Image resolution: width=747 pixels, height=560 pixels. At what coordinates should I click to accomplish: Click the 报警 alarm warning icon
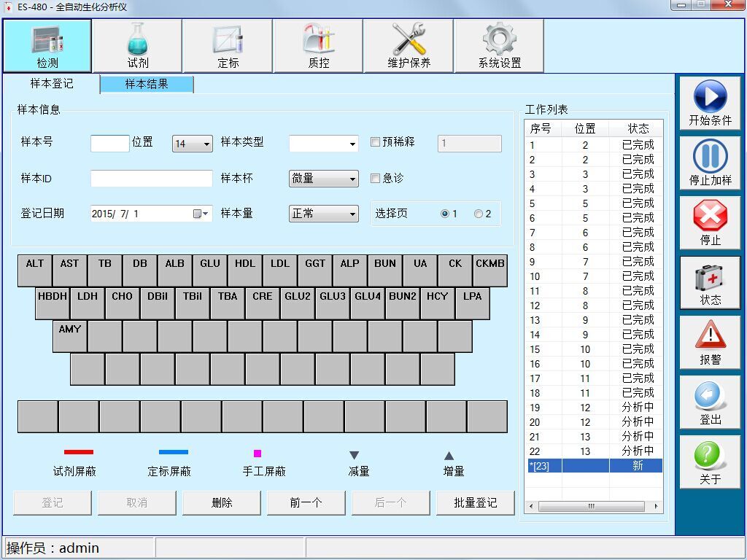coord(710,335)
